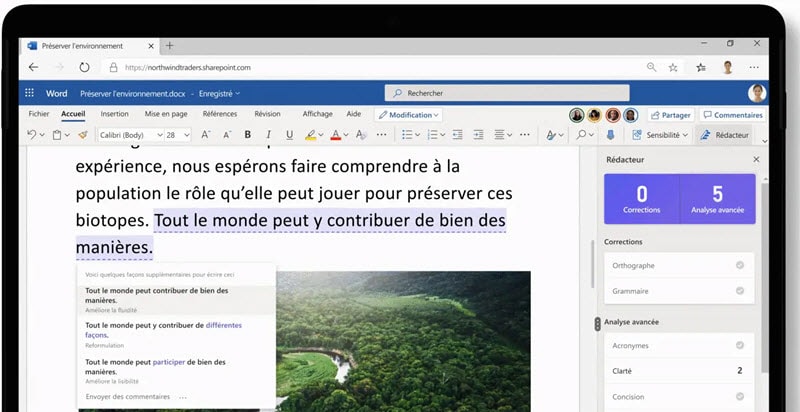800x412 pixels.
Task: Toggle bold formatting
Action: click(x=248, y=135)
